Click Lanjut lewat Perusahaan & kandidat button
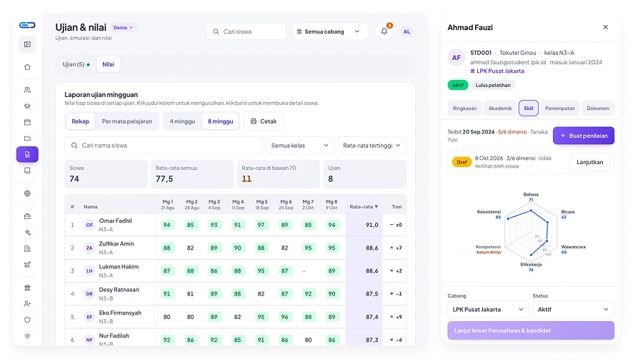 (x=531, y=330)
